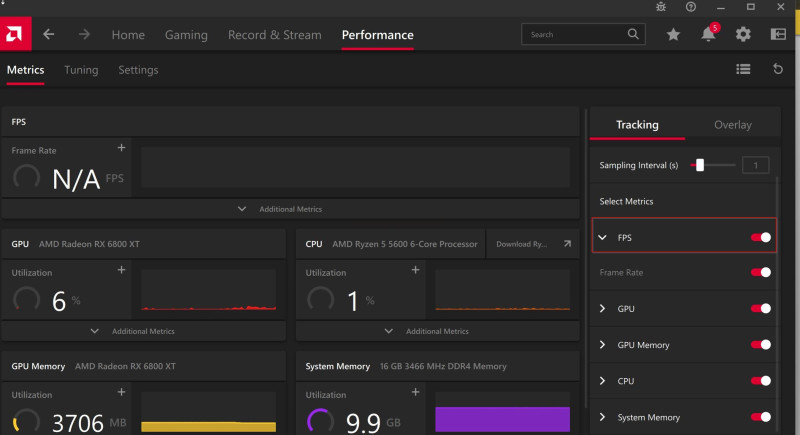Image resolution: width=800 pixels, height=435 pixels.
Task: Select the Tracking tab
Action: [637, 124]
